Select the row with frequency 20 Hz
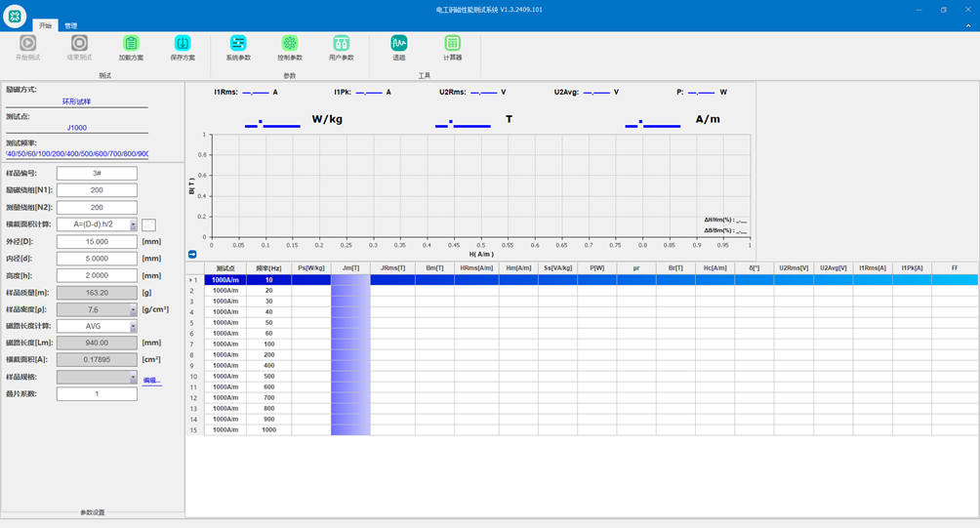The width and height of the screenshot is (980, 528). coord(583,291)
